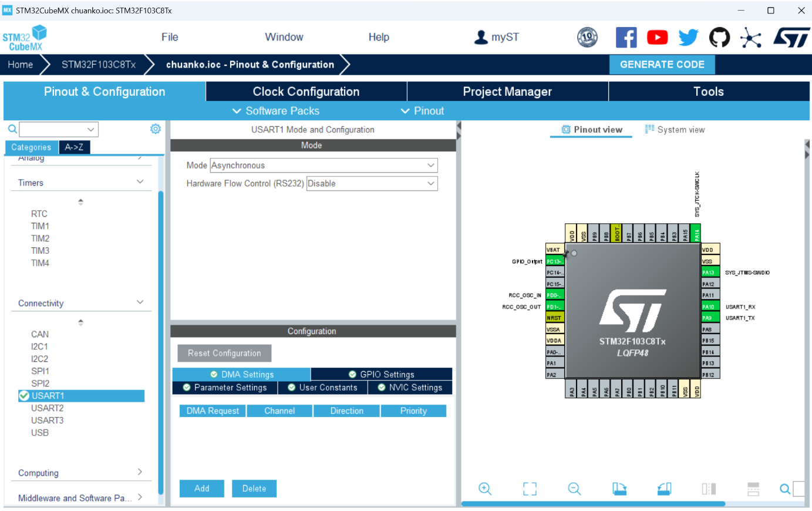Select RTC in the Timers list
Viewport: 812px width, 511px height.
39,214
